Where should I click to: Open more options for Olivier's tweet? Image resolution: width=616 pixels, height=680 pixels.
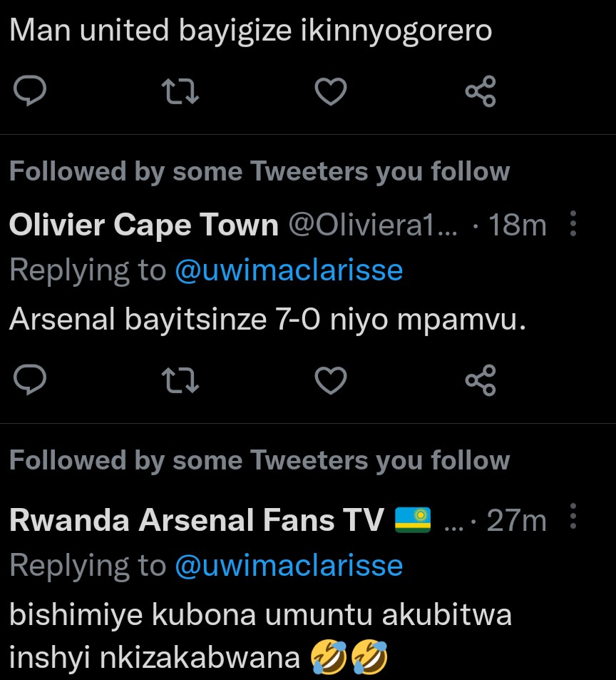[573, 224]
